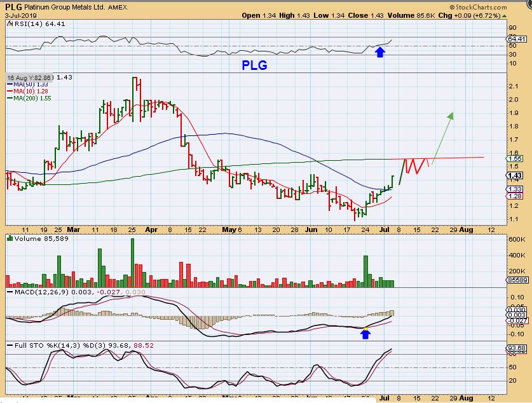Click the Jun label on price chart date axis
The width and height of the screenshot is (532, 403).
[x=311, y=229]
